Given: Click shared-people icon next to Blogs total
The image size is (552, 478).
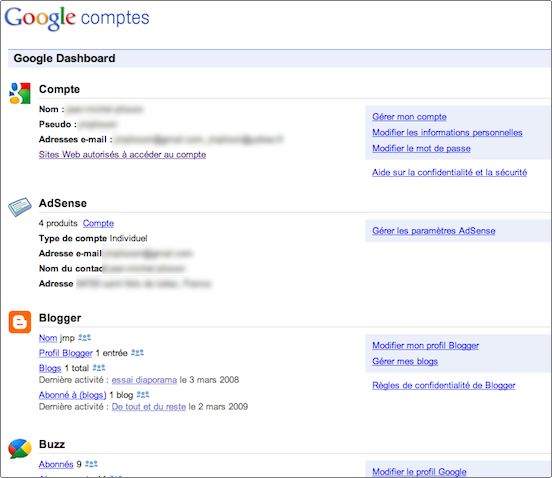Looking at the screenshot, I should click(99, 368).
